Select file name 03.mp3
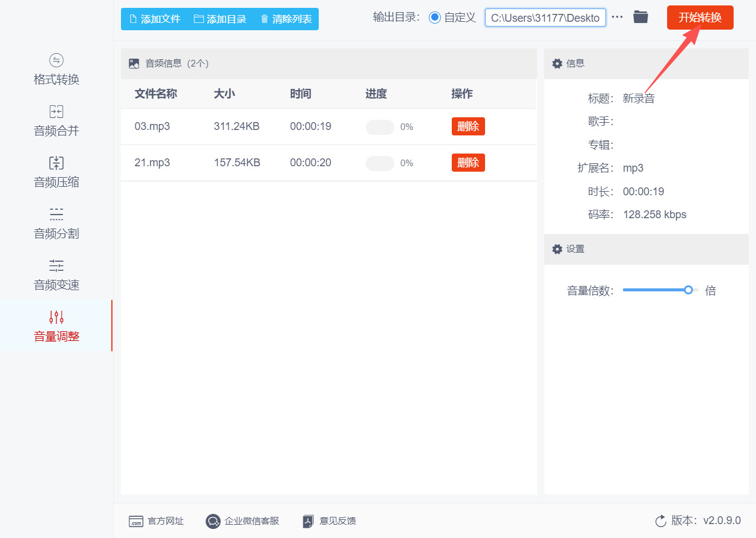 [152, 126]
